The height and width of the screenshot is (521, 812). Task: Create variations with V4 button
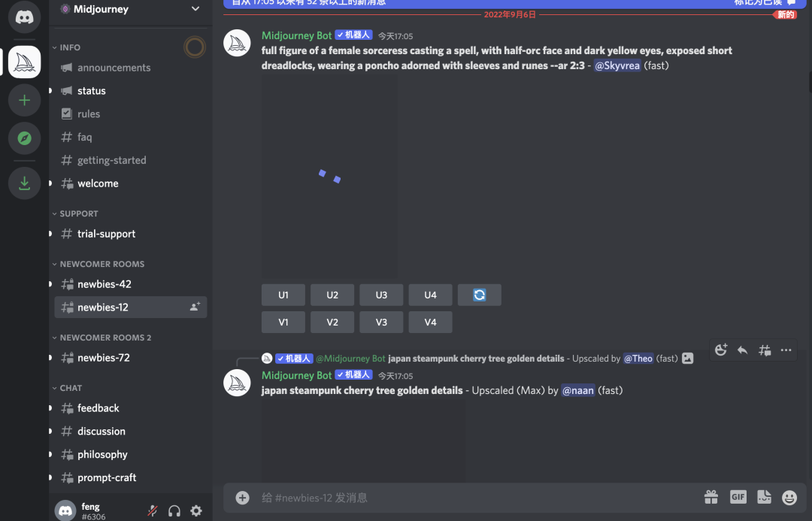coord(430,322)
